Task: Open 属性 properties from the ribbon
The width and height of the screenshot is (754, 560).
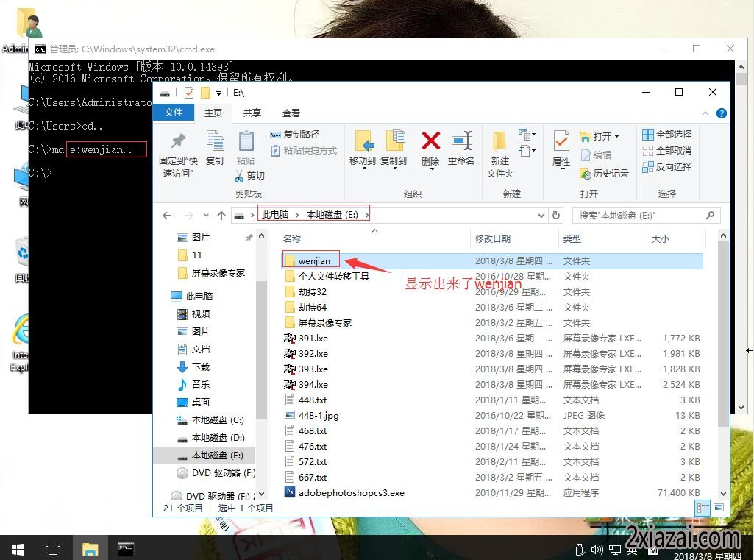Action: click(561, 141)
